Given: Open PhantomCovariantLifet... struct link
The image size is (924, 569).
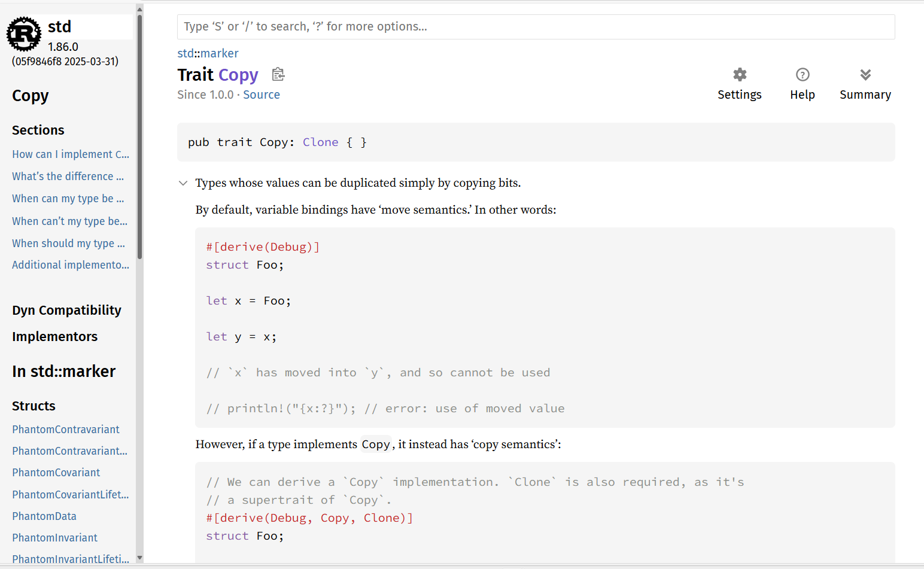Looking at the screenshot, I should [x=71, y=495].
